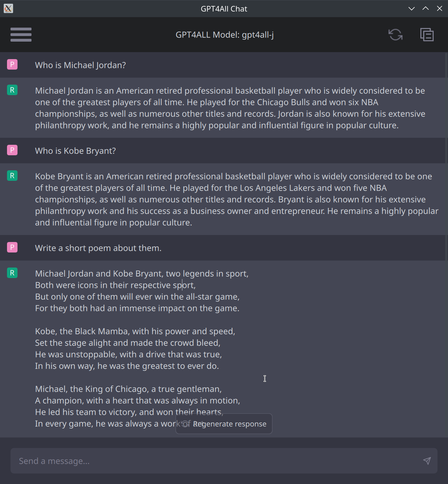
Task: Click the green R avatar beside Kobe Bryant answer
Action: (12, 176)
